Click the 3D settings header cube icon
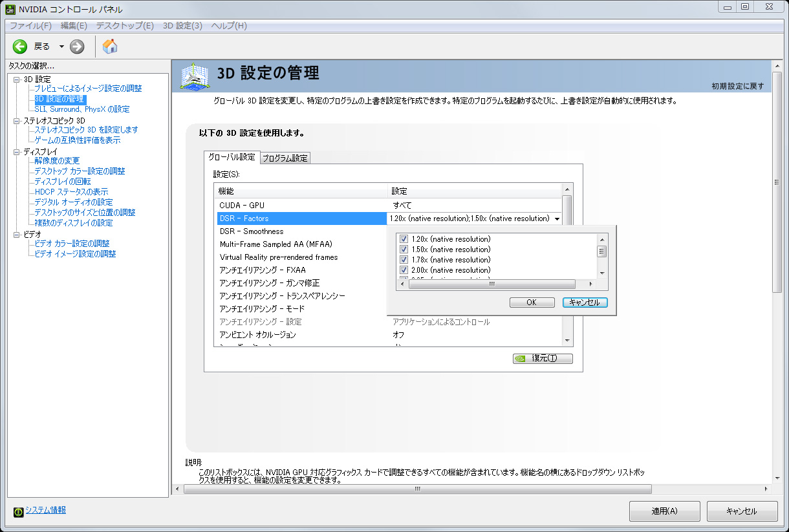 [x=195, y=76]
